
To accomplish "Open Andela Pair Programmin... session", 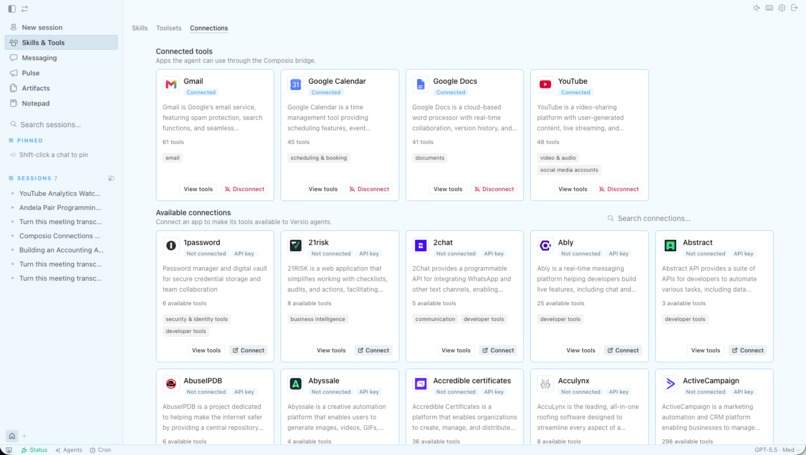I will coord(61,208).
